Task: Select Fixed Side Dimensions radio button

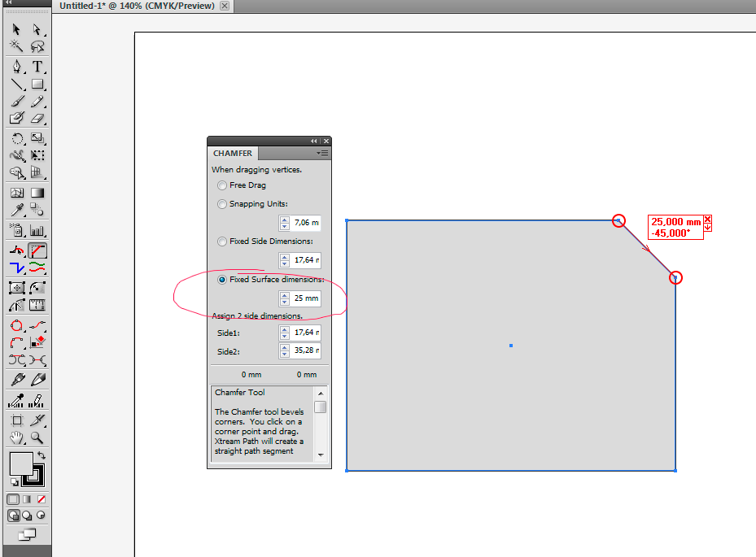Action: (221, 242)
